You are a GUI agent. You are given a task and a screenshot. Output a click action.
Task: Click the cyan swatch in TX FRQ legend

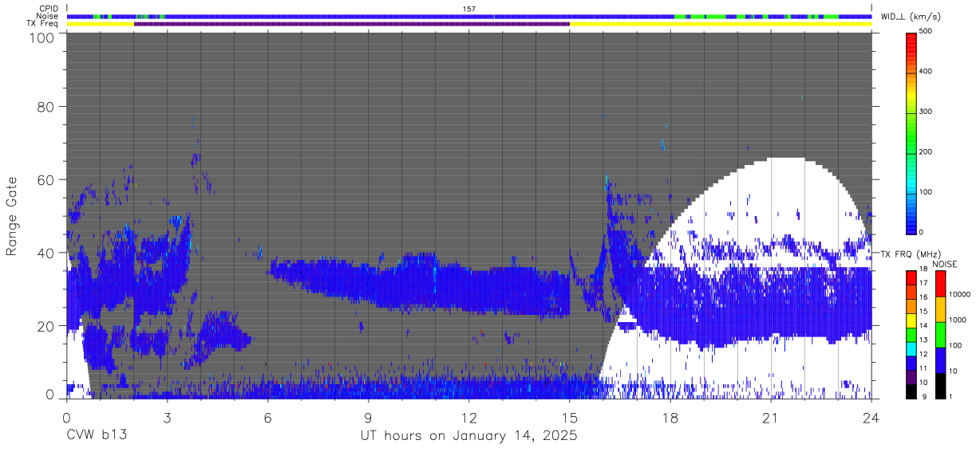click(911, 351)
